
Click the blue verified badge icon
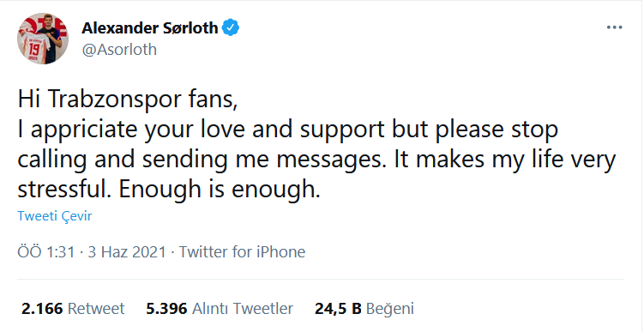(x=231, y=28)
